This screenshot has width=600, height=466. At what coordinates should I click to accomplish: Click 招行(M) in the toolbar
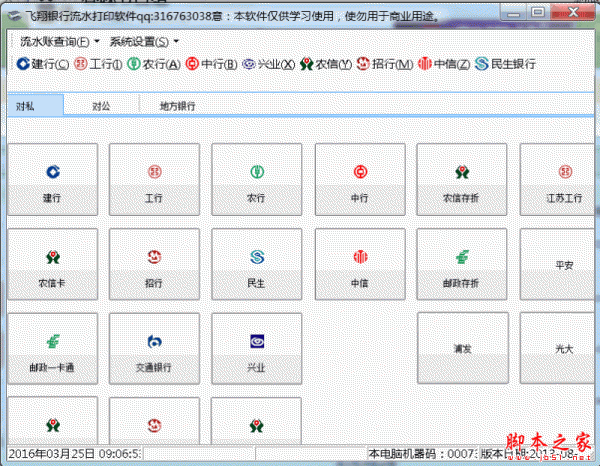[385, 64]
